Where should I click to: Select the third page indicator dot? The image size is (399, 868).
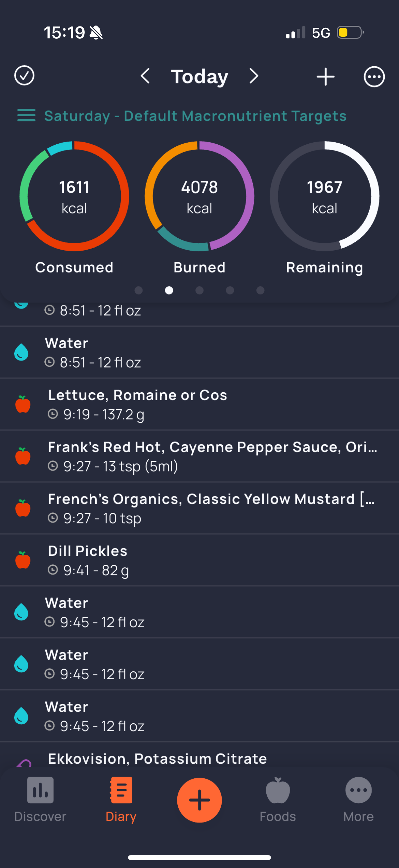(x=199, y=290)
